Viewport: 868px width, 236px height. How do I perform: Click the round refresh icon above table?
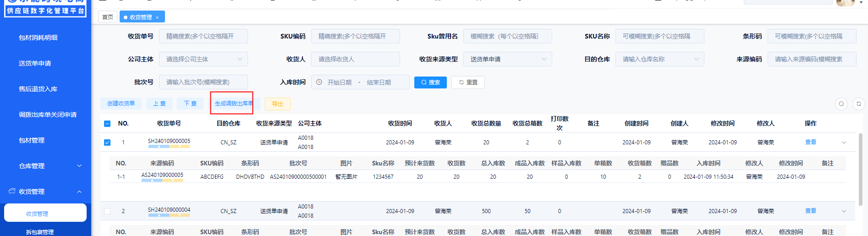tap(858, 104)
